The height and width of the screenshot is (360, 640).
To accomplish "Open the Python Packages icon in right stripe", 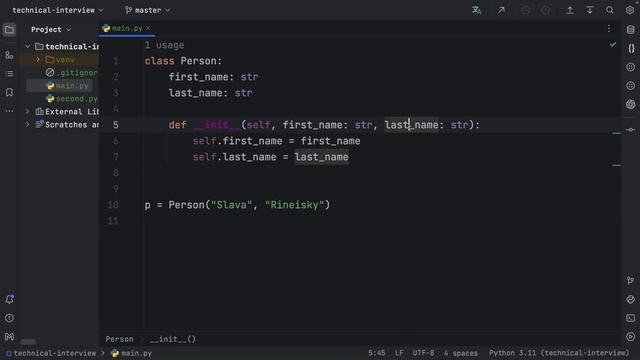I will [631, 299].
